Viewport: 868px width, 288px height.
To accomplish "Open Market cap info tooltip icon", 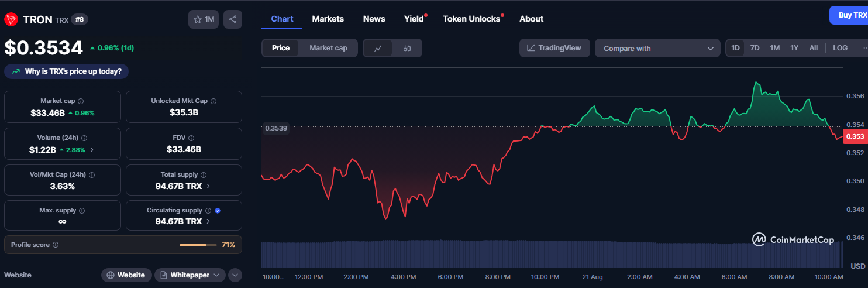I will point(81,101).
